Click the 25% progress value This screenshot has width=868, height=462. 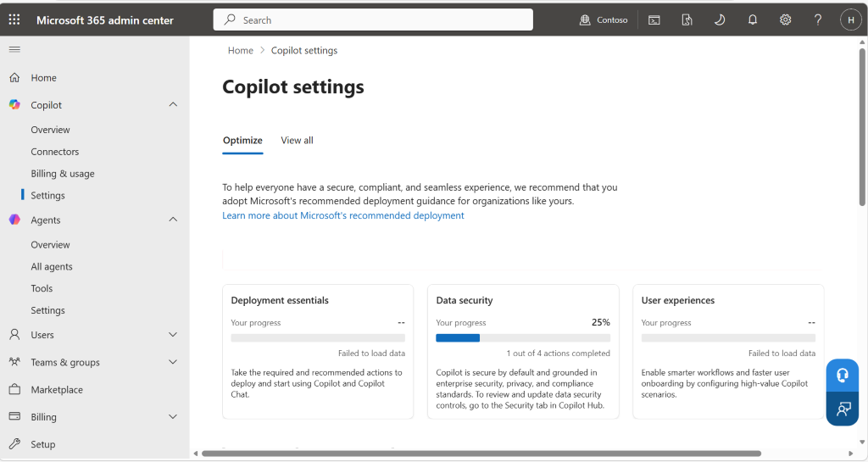[x=601, y=323]
